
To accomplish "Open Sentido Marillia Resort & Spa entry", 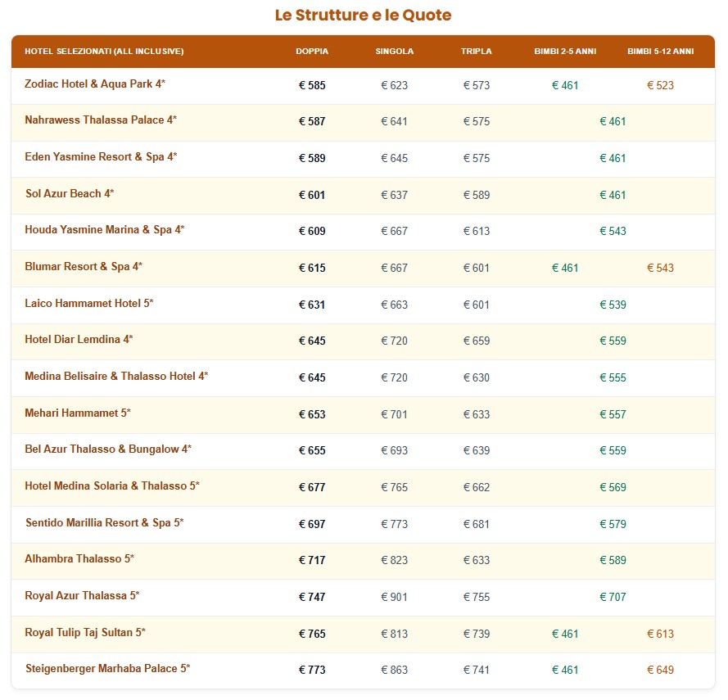I will tap(104, 523).
